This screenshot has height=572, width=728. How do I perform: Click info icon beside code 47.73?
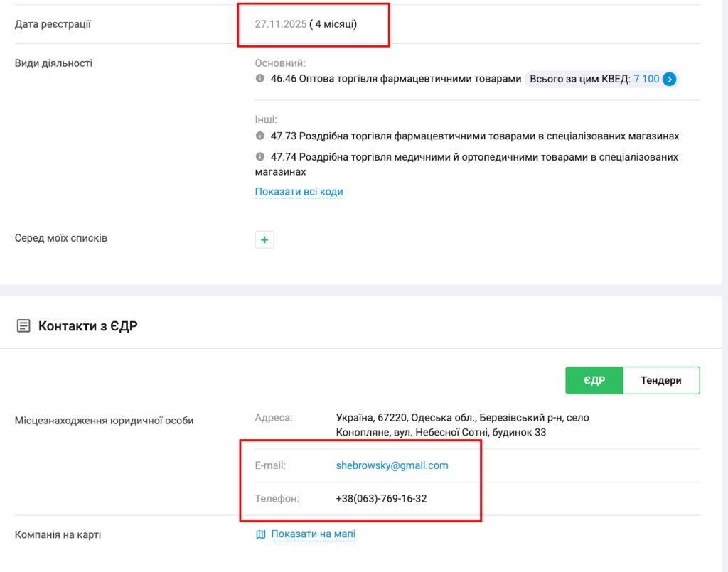click(260, 136)
